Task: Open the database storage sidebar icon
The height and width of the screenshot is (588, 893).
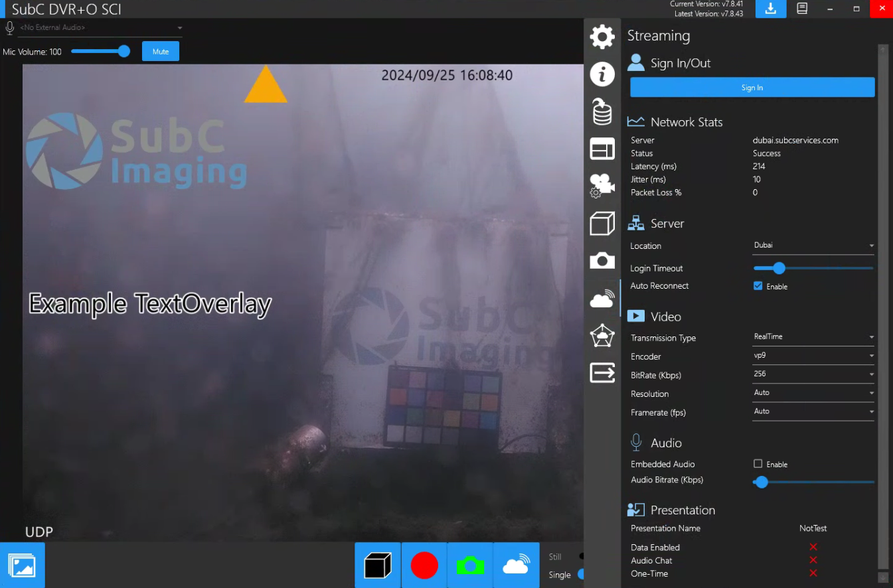Action: (602, 111)
